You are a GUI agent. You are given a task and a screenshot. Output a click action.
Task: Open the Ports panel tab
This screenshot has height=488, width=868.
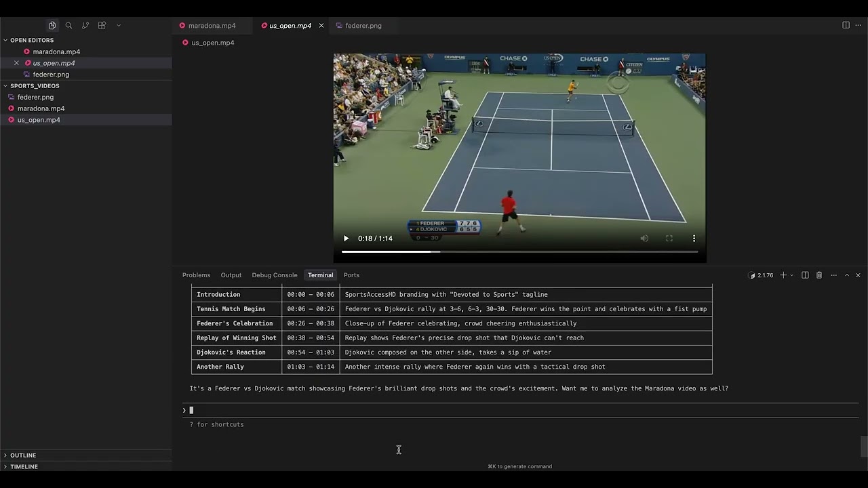351,275
